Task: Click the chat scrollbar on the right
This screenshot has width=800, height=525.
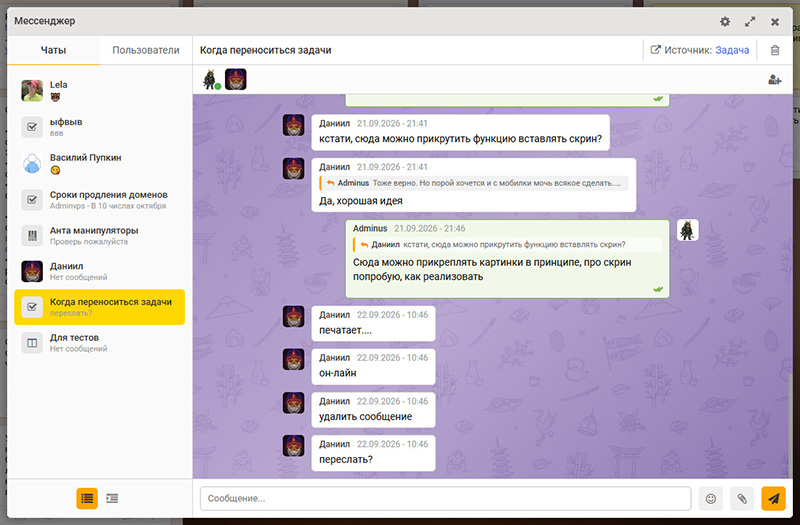Action: click(790, 426)
